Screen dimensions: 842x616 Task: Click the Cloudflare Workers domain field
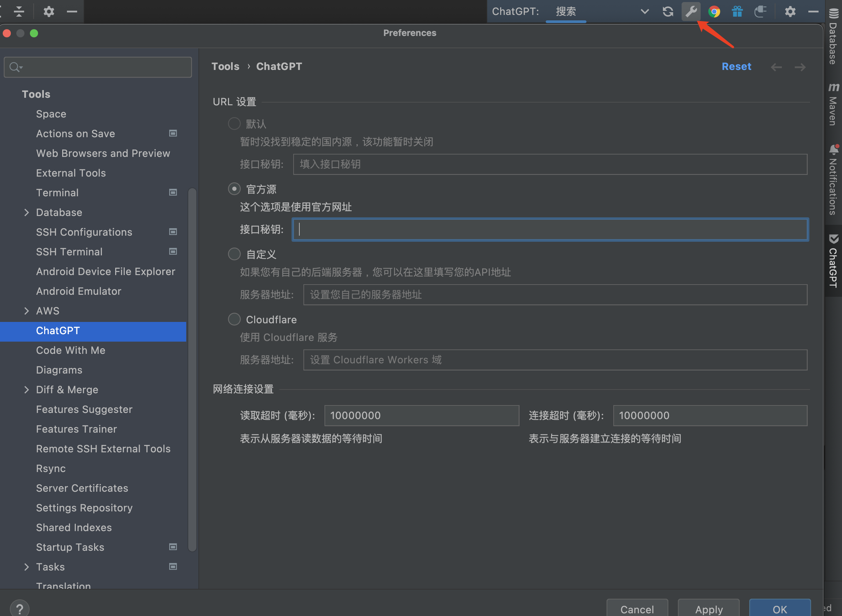tap(555, 360)
